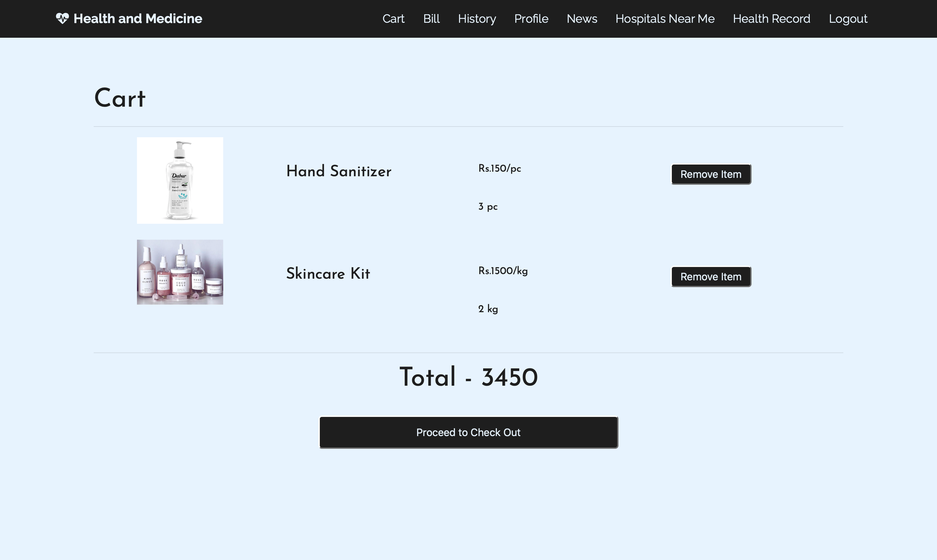Click the Hand Sanitizer product name
Screen dimensions: 937x560
pos(338,171)
